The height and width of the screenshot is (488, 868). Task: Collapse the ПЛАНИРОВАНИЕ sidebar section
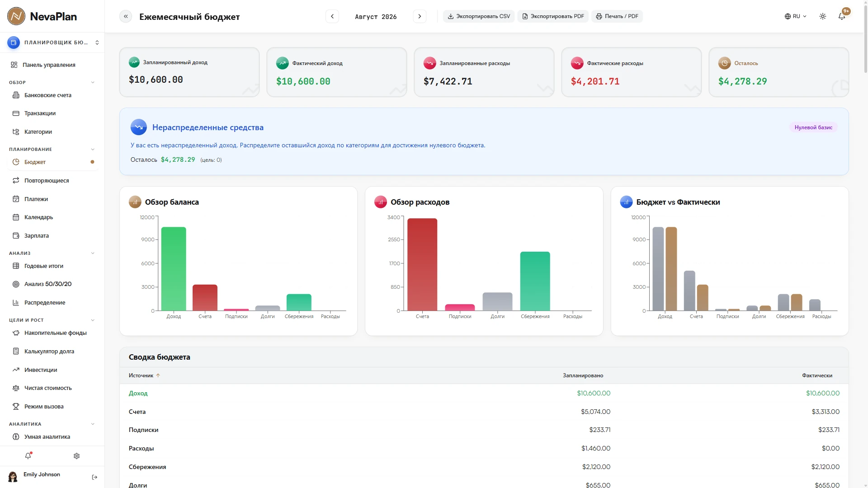[93, 149]
